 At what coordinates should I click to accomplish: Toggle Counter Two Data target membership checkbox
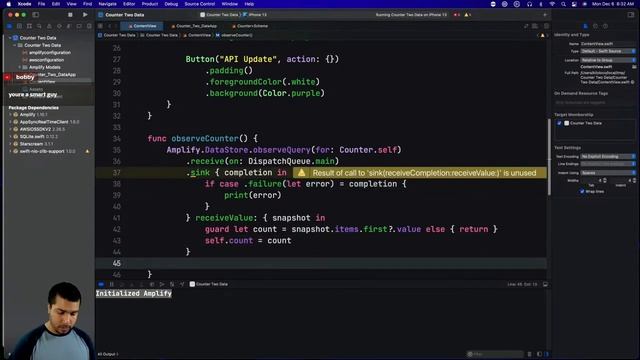pos(559,123)
